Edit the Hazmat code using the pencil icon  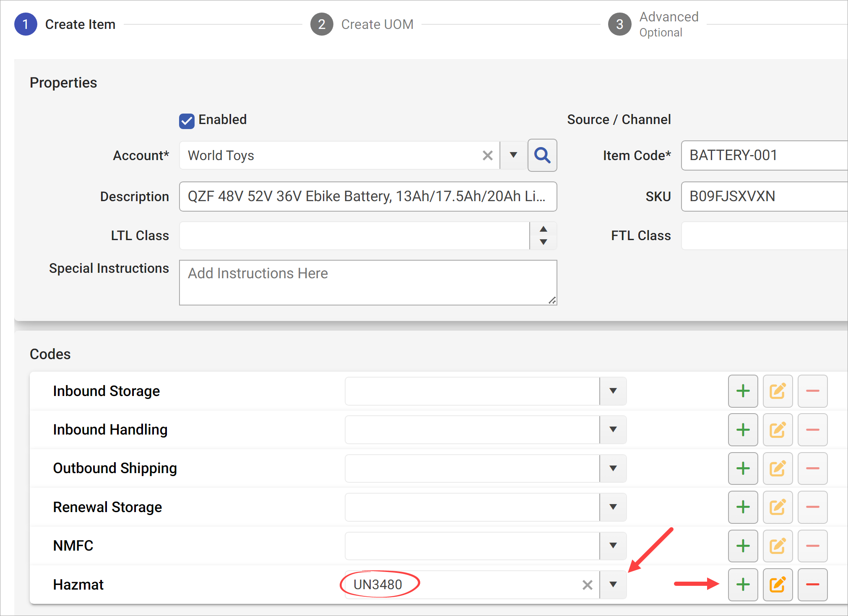tap(778, 584)
